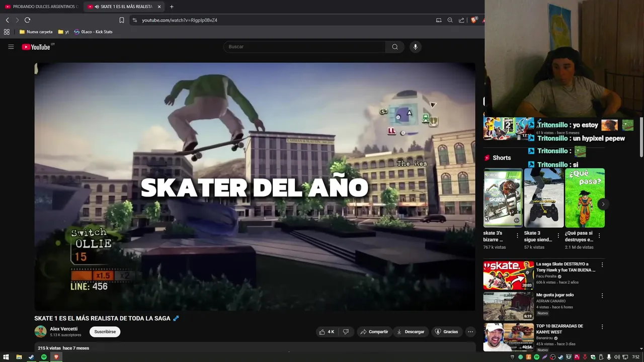Image resolution: width=644 pixels, height=362 pixels.
Task: Open Brave Shields lion icon
Action: tap(473, 20)
